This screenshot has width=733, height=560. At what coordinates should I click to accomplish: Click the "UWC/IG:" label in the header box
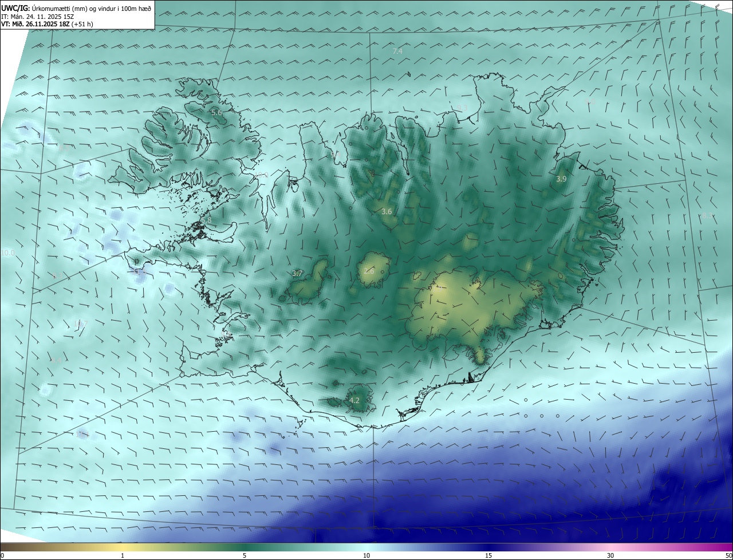coord(15,9)
